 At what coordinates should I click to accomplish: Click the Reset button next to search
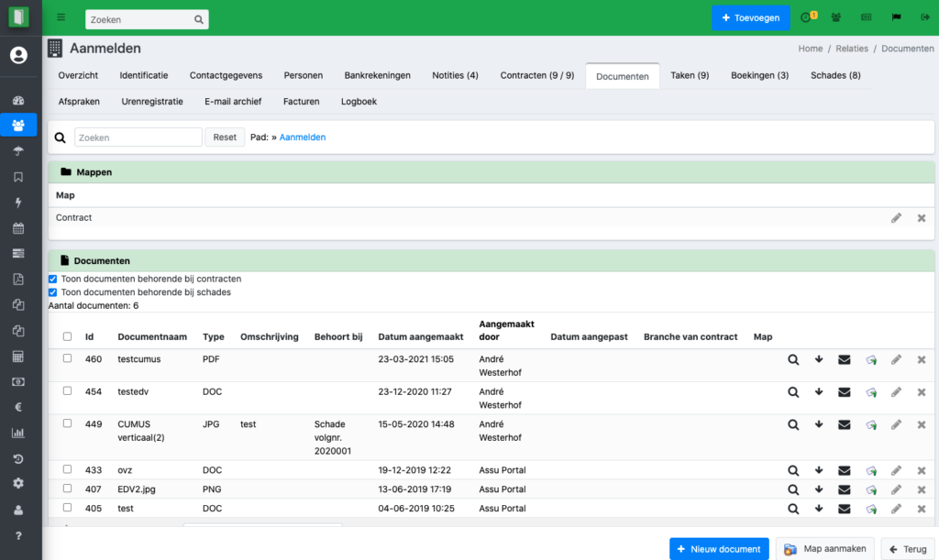225,137
